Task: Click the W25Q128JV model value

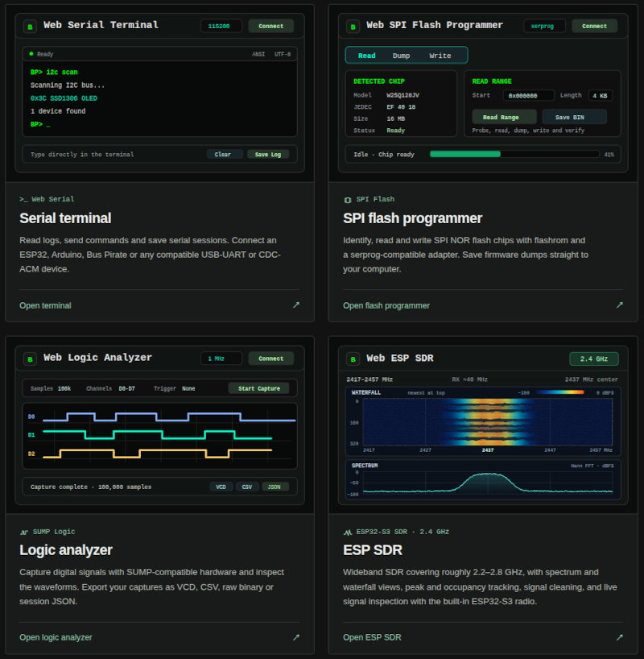Action: [402, 95]
